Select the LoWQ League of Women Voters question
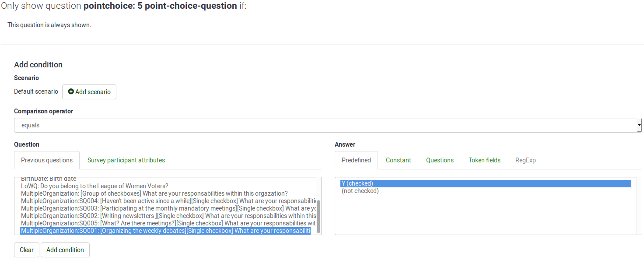 tap(94, 186)
